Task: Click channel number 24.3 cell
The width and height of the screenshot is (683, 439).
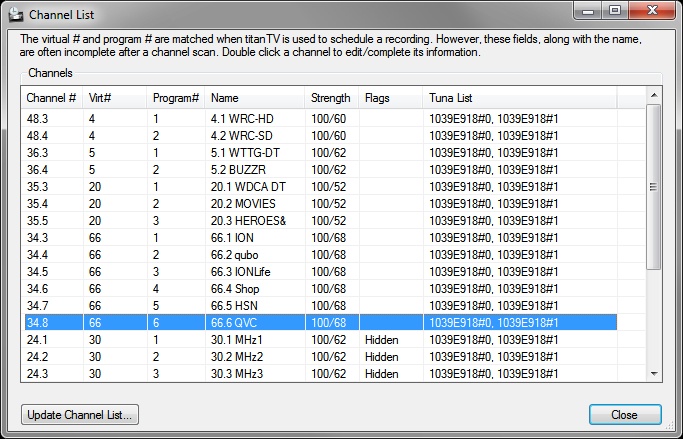Action: (37, 374)
